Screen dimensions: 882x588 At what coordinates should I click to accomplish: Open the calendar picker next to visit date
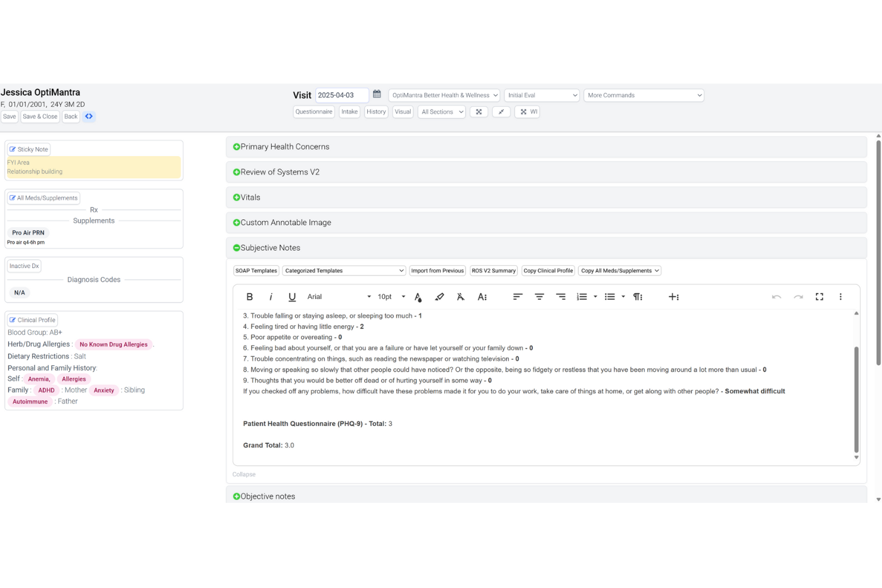(377, 94)
